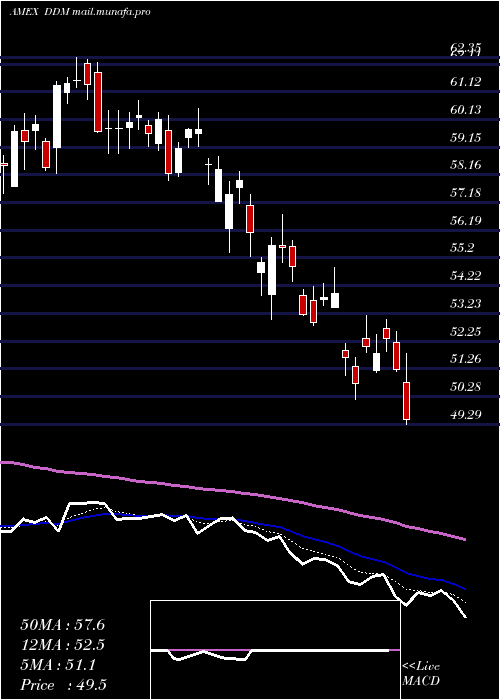
Task: Select the 50.28 price axis label
Action: click(466, 387)
